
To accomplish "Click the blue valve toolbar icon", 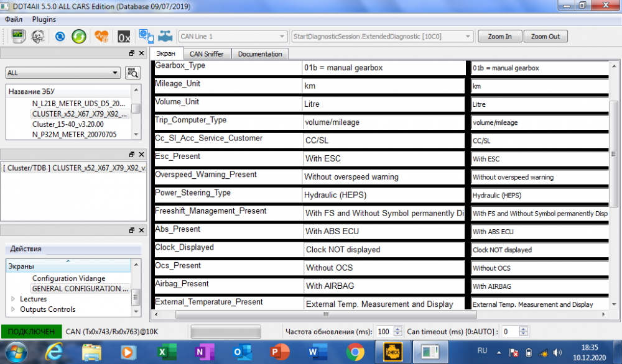I will (165, 37).
